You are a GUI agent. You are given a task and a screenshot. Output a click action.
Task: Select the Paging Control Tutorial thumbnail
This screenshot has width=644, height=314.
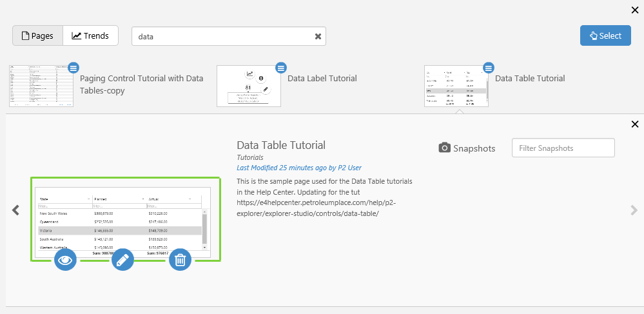[x=41, y=86]
